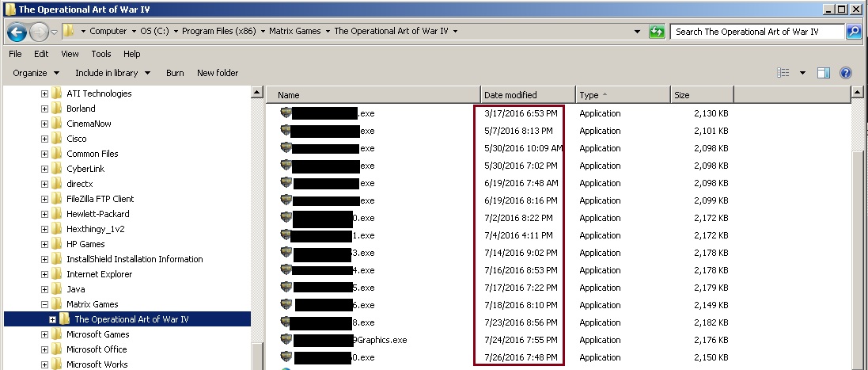Click exe icon dated 7/14/2016 9:02 PM
The width and height of the screenshot is (868, 370).
(286, 253)
